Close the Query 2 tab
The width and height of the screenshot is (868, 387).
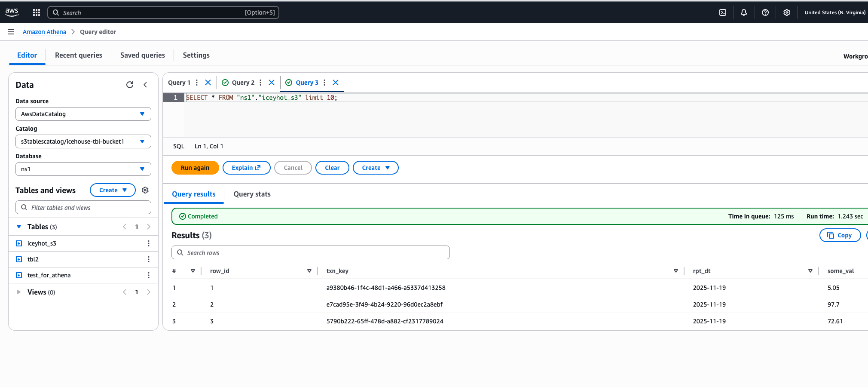[272, 83]
